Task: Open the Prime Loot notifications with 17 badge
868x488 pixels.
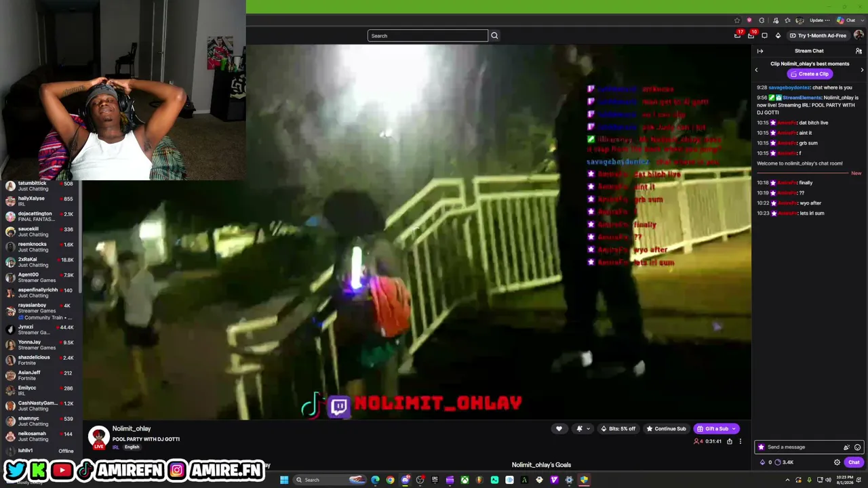Action: (x=738, y=35)
